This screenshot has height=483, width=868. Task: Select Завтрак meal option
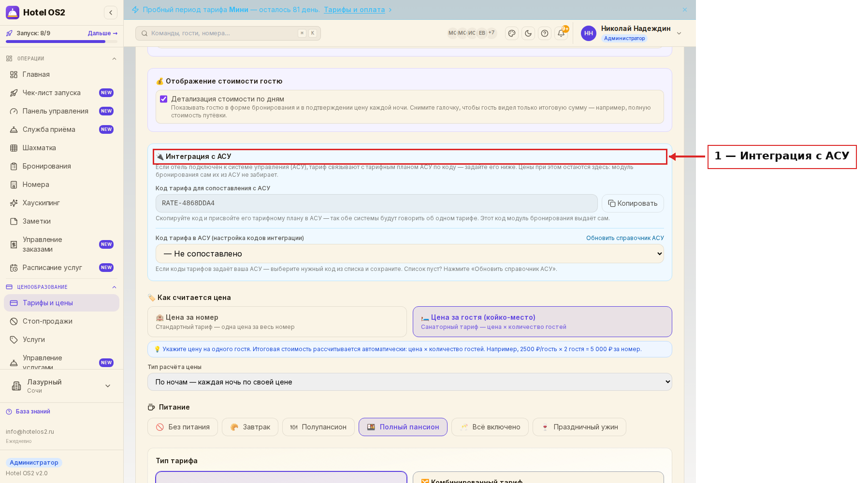(250, 427)
